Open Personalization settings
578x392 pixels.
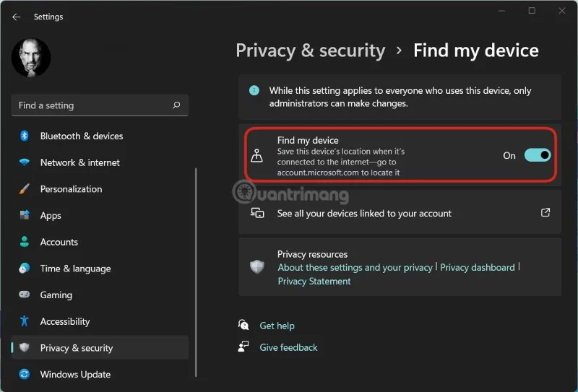pyautogui.click(x=71, y=189)
